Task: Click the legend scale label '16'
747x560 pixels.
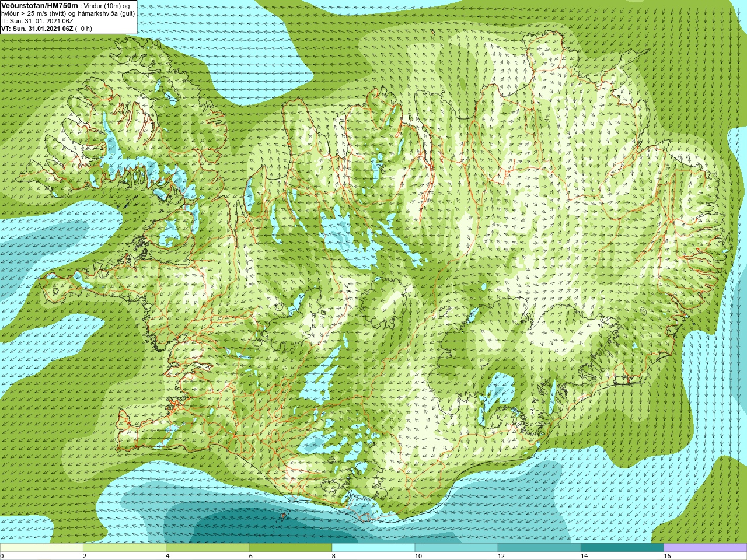Action: 667,556
